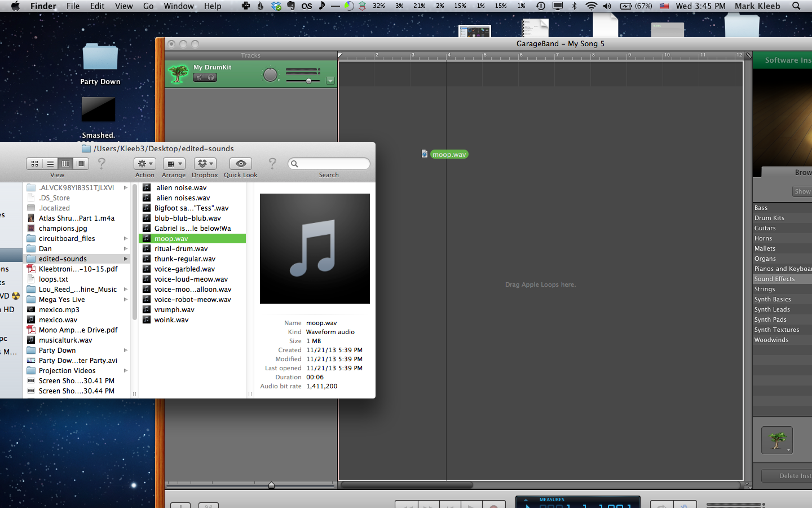The width and height of the screenshot is (812, 508).
Task: Switch Finder to column view
Action: [x=65, y=164]
